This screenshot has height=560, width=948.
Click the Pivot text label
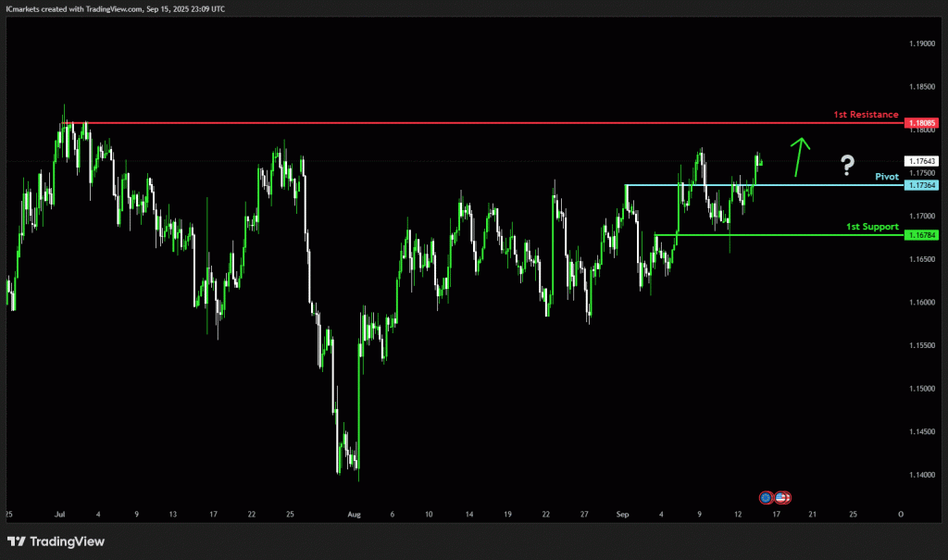tap(887, 177)
